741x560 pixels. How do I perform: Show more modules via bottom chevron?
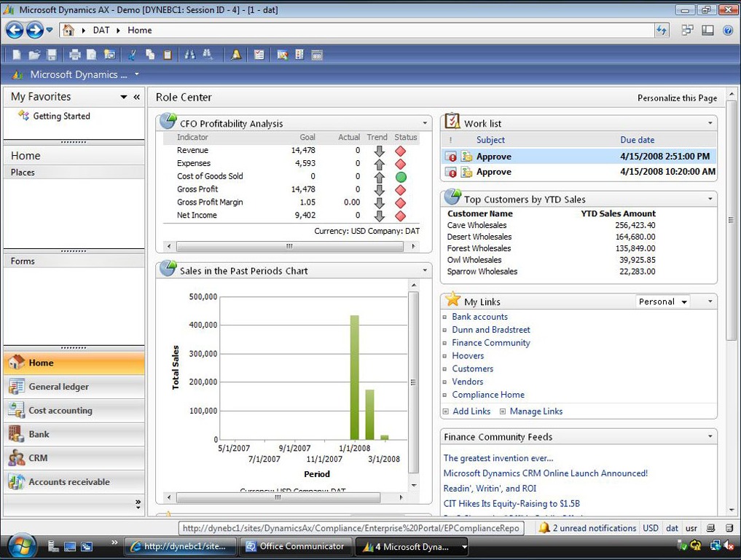tap(138, 504)
